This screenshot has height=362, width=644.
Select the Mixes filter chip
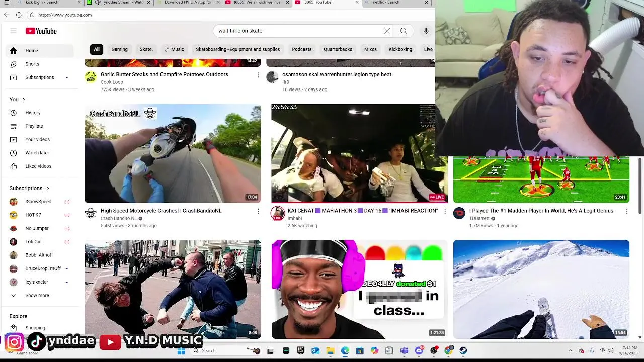pos(370,49)
